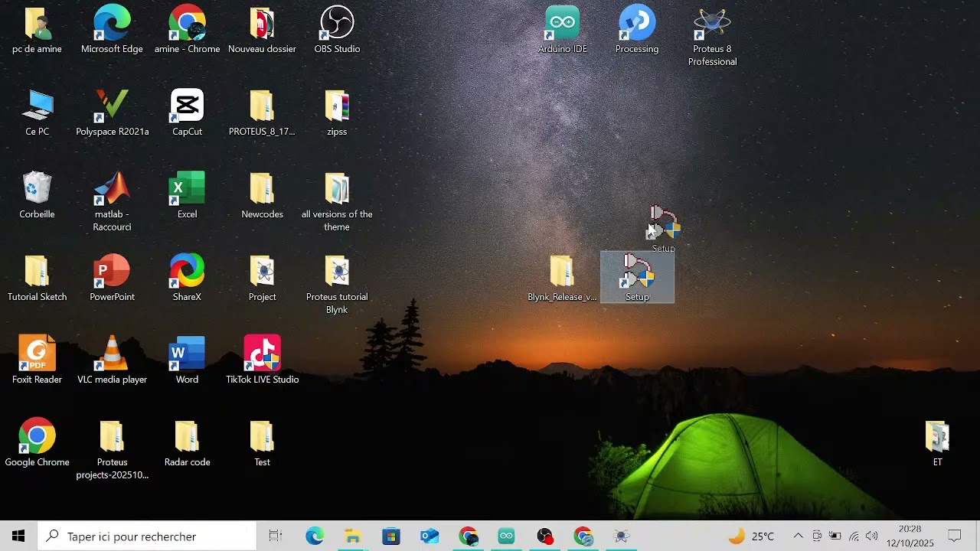Open the 25°C weather widget

[751, 536]
